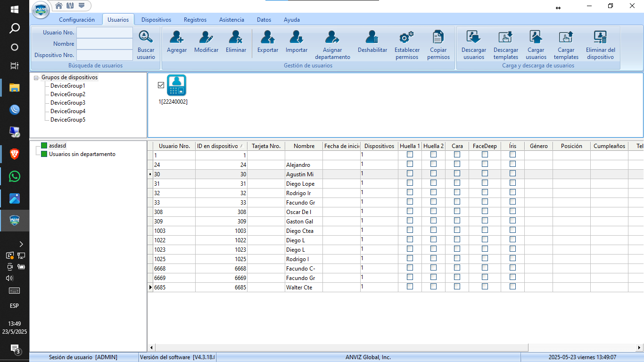The width and height of the screenshot is (644, 362).
Task: Click the home icon in quick toolbar
Action: click(59, 6)
